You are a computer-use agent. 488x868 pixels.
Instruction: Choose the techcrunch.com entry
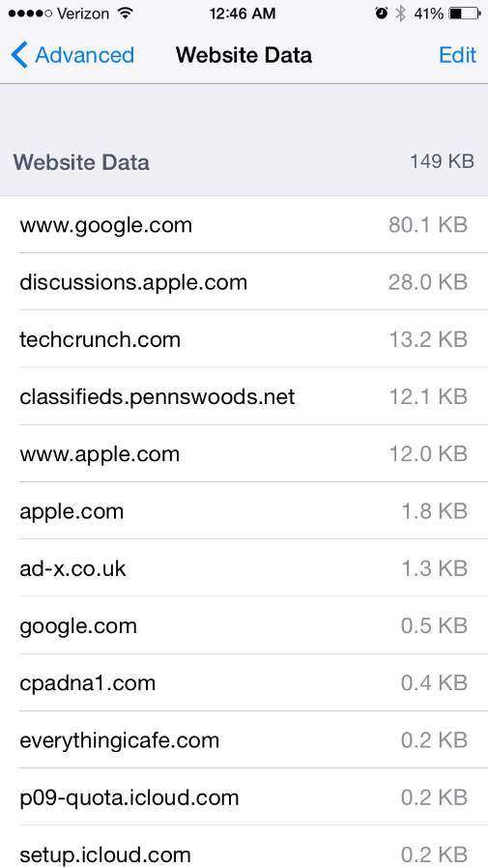[244, 338]
